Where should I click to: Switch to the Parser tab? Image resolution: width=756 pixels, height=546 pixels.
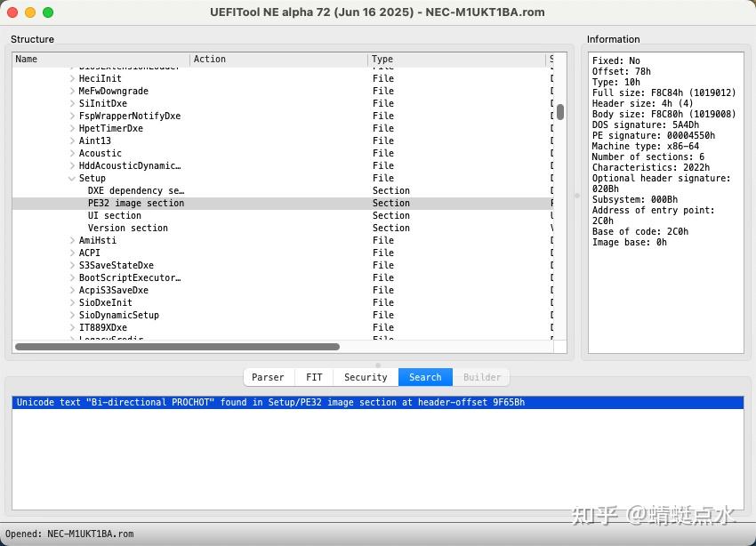268,377
